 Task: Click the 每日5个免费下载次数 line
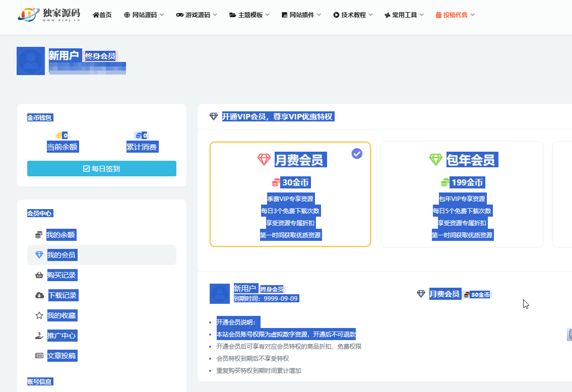pos(462,211)
